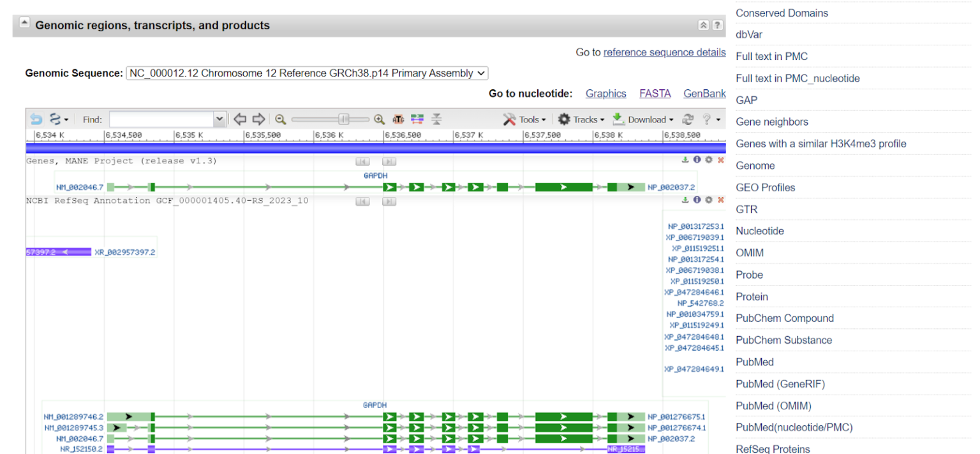The width and height of the screenshot is (980, 454).
Task: Zoom in with the plus magnifier
Action: coord(379,119)
